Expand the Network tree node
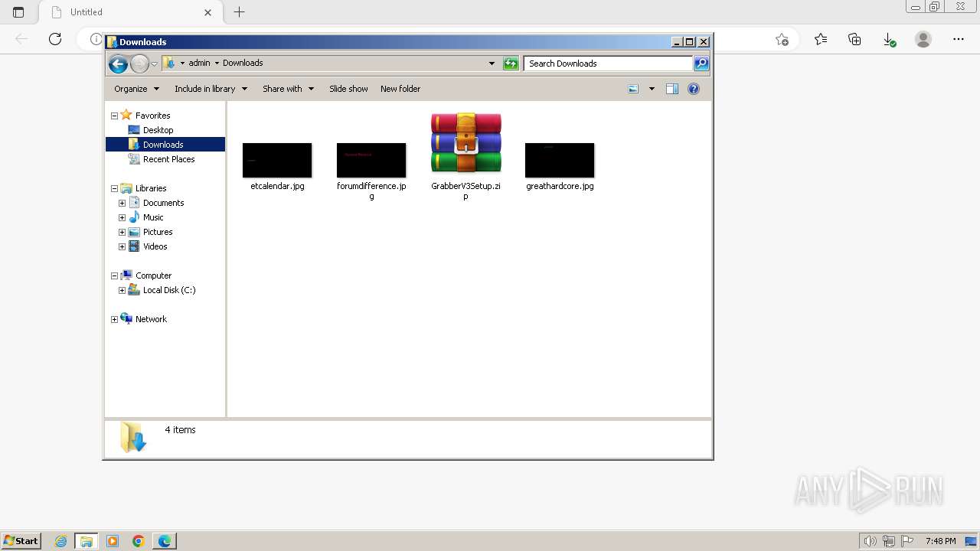The height and width of the screenshot is (551, 980). click(x=115, y=319)
